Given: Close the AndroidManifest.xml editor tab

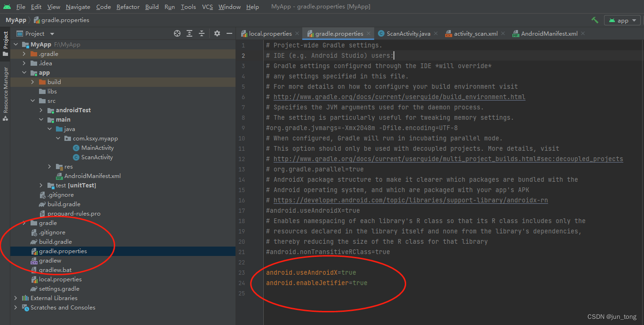Looking at the screenshot, I should 583,33.
